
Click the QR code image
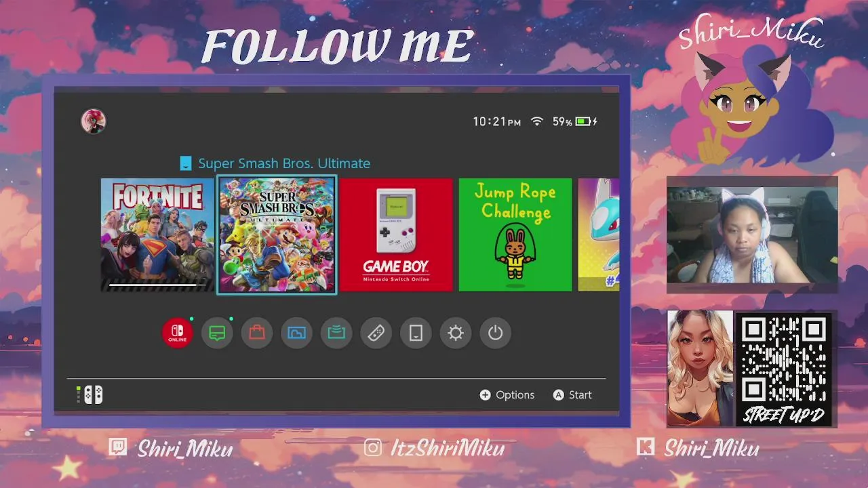tap(784, 360)
